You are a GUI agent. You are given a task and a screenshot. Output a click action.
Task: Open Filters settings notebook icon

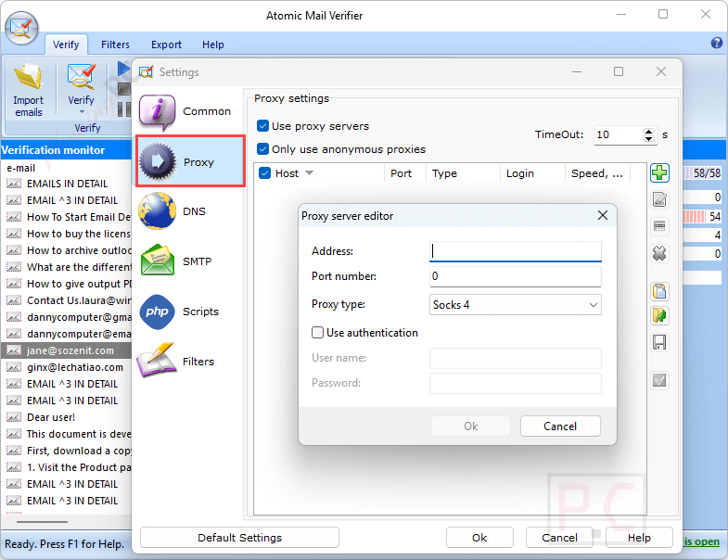[157, 360]
